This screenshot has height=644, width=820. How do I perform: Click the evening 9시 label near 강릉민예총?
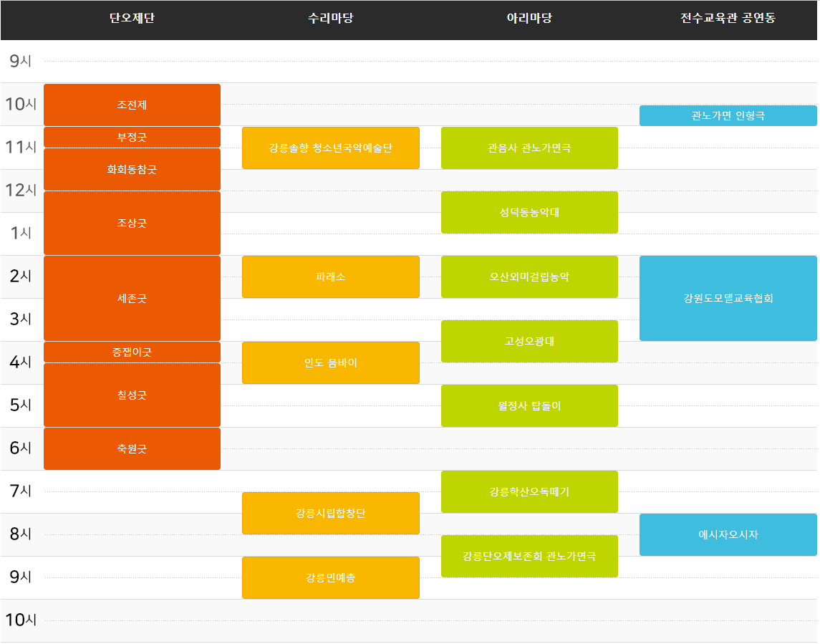click(x=20, y=577)
